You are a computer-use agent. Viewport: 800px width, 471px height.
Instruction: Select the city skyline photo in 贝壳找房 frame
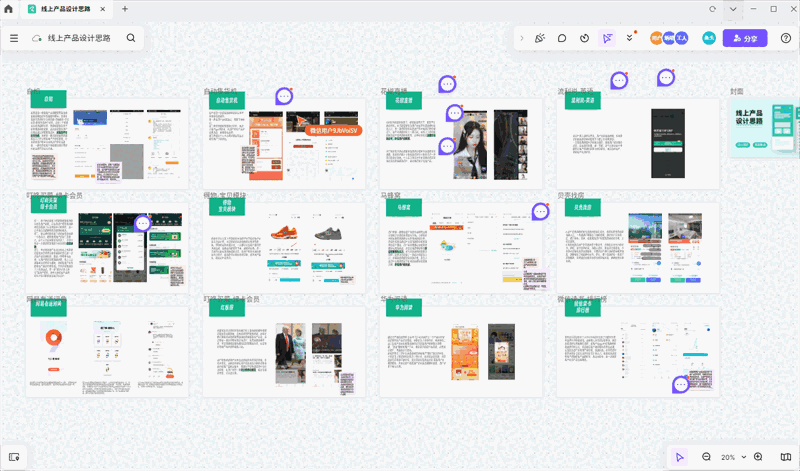coord(645,228)
